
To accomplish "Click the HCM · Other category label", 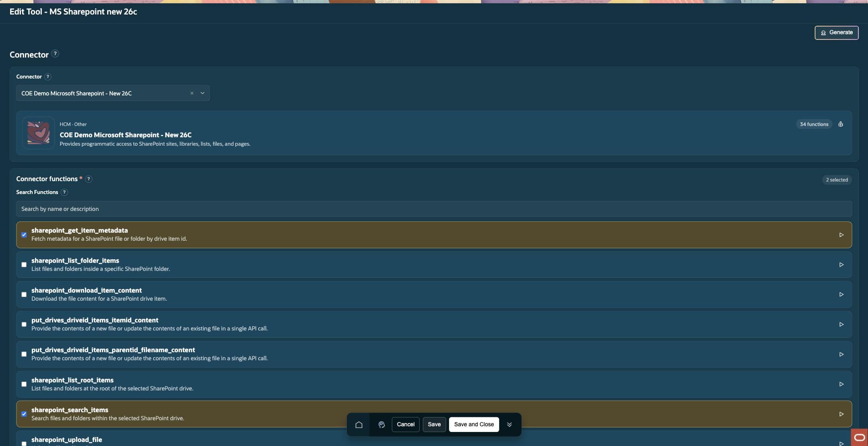I will tap(73, 124).
